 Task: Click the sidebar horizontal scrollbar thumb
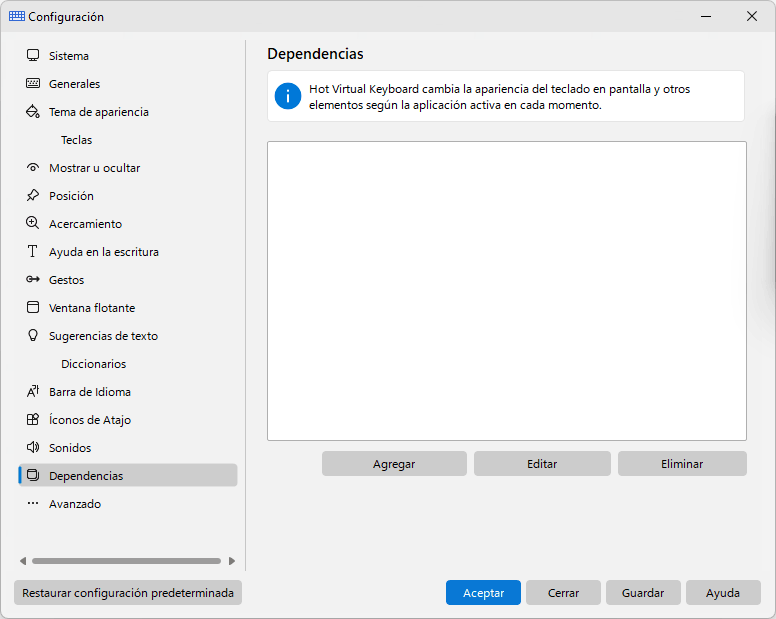click(x=126, y=561)
